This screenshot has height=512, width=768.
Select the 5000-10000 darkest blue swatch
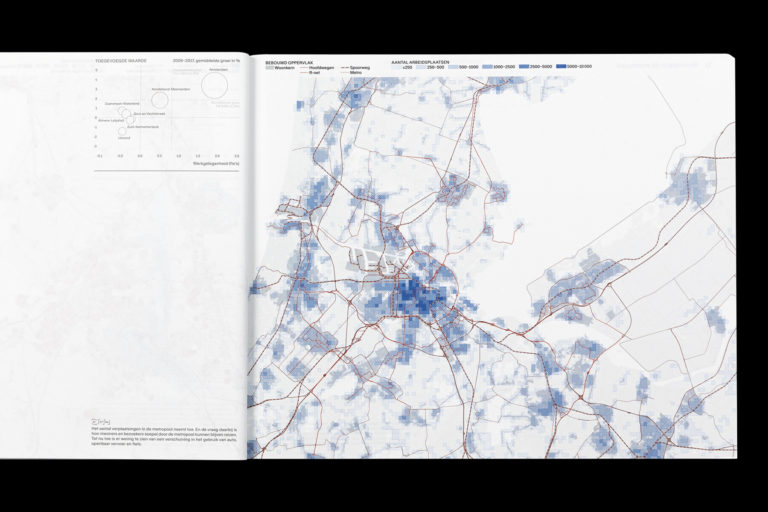click(561, 66)
